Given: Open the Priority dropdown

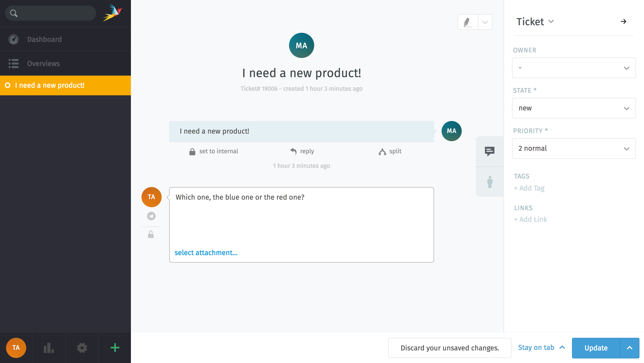Looking at the screenshot, I should [x=574, y=148].
